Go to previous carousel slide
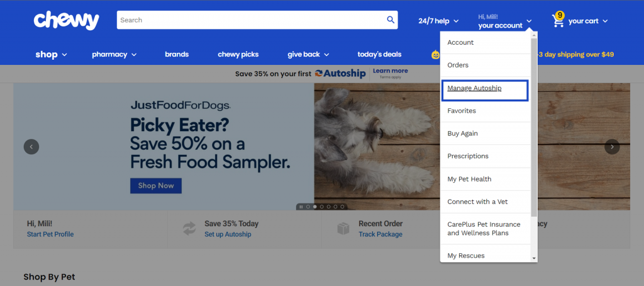Viewport: 644px width, 286px height. click(31, 147)
